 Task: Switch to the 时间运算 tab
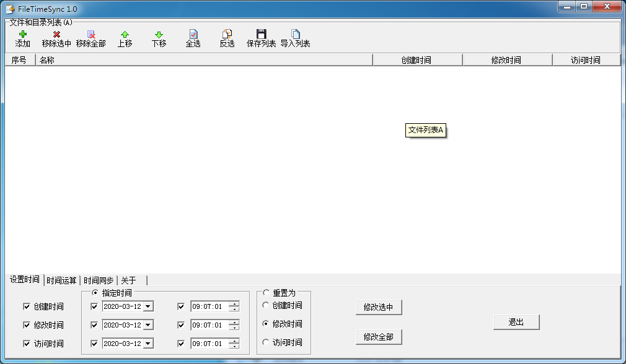pyautogui.click(x=61, y=280)
